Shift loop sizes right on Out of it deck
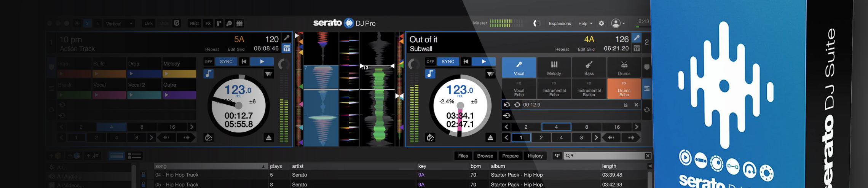 pyautogui.click(x=637, y=127)
